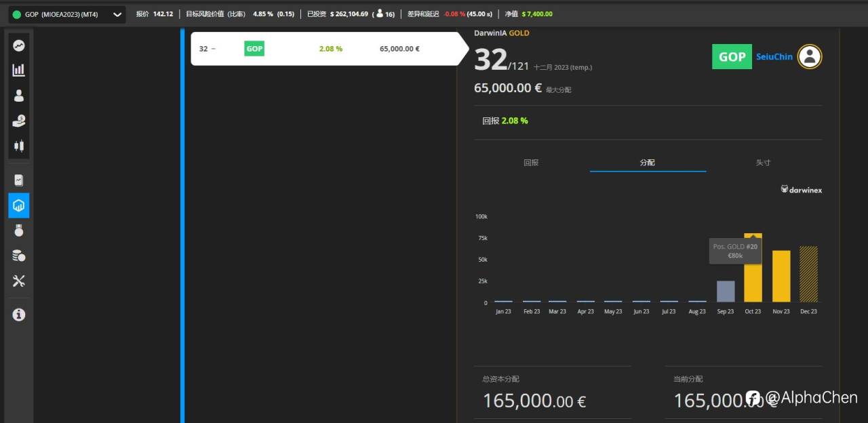Click the DarwinIA GOLD heading

tap(502, 33)
